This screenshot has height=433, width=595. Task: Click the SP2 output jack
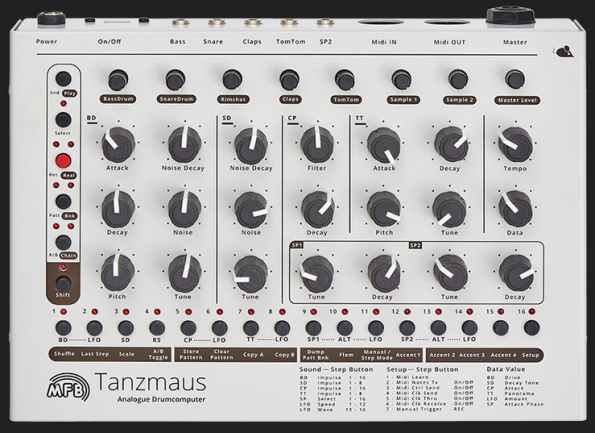(325, 22)
